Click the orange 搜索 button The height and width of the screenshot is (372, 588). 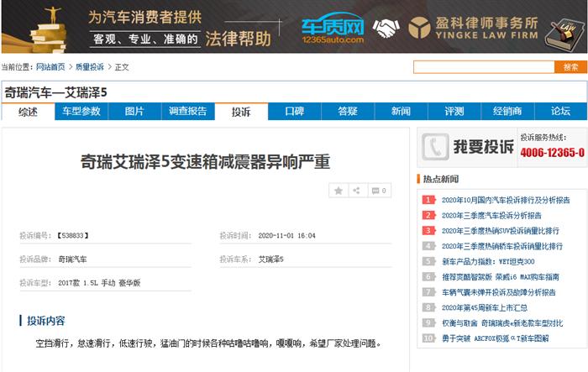pos(570,67)
